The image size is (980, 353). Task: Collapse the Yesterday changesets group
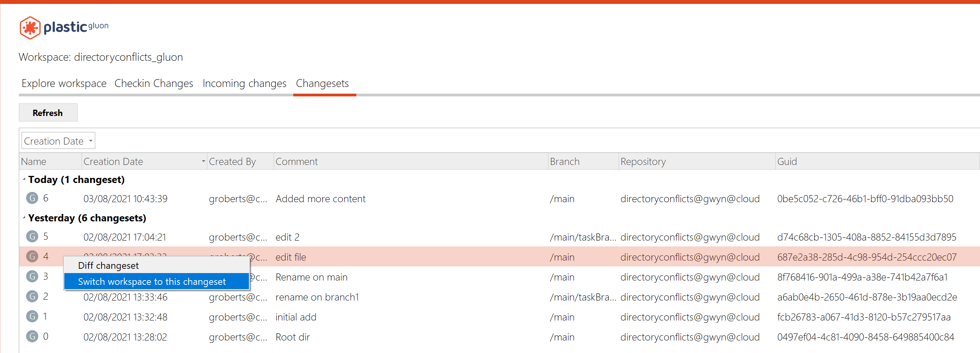(x=25, y=218)
